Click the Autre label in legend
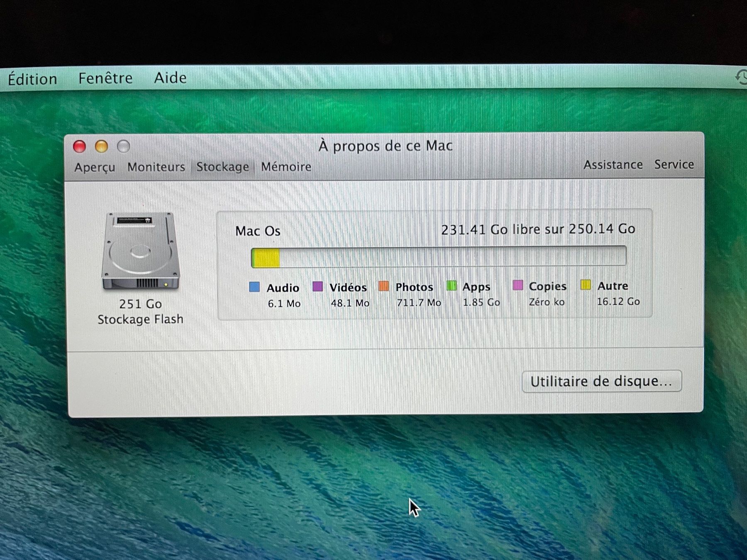Screen dimensions: 747x560 point(613,286)
